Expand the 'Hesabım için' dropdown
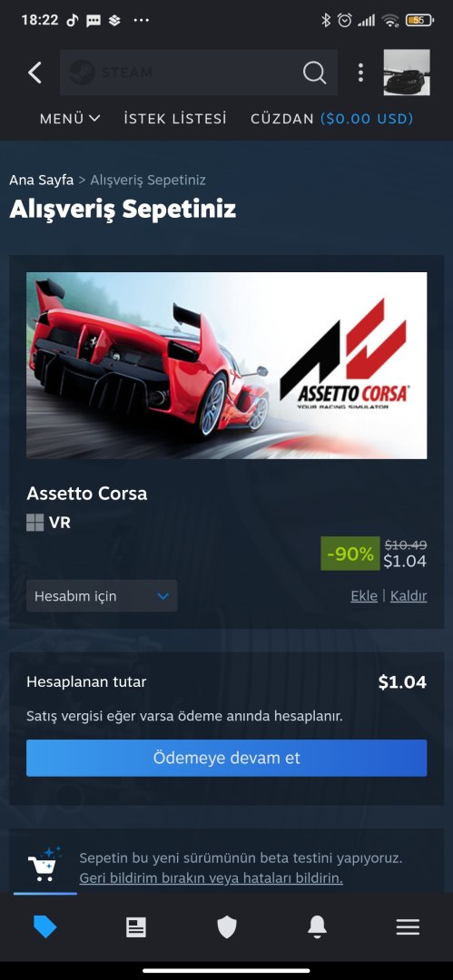The width and height of the screenshot is (453, 980). click(x=102, y=595)
